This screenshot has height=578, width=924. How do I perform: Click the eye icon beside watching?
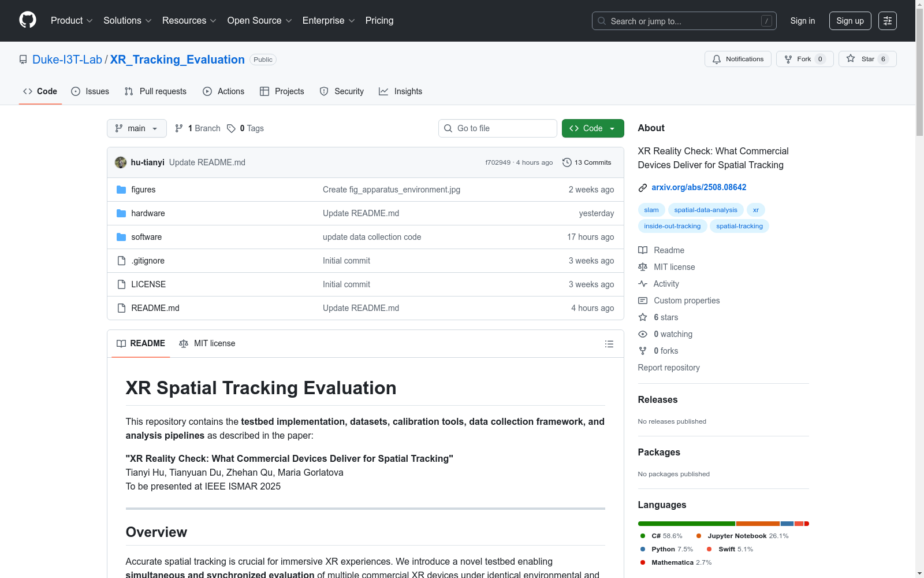coord(643,334)
